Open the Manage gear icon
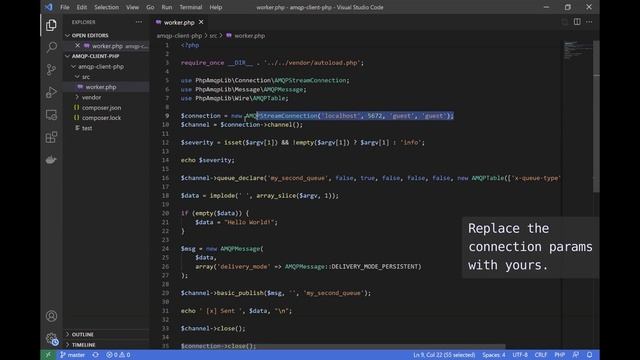 (51, 338)
